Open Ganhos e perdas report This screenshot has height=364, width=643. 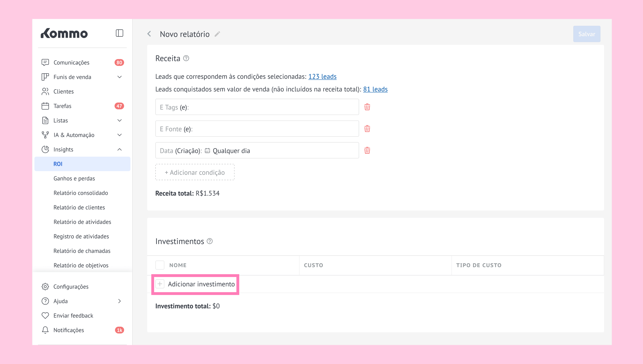[74, 178]
